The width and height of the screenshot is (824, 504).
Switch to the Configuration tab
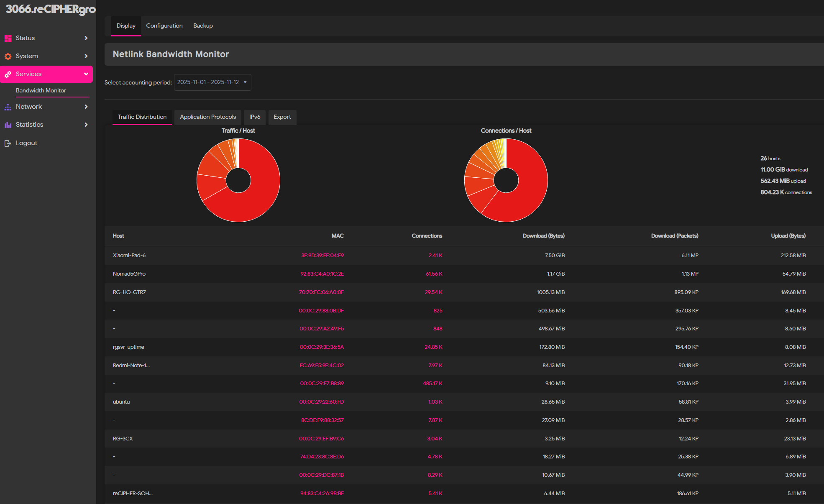[x=164, y=26]
